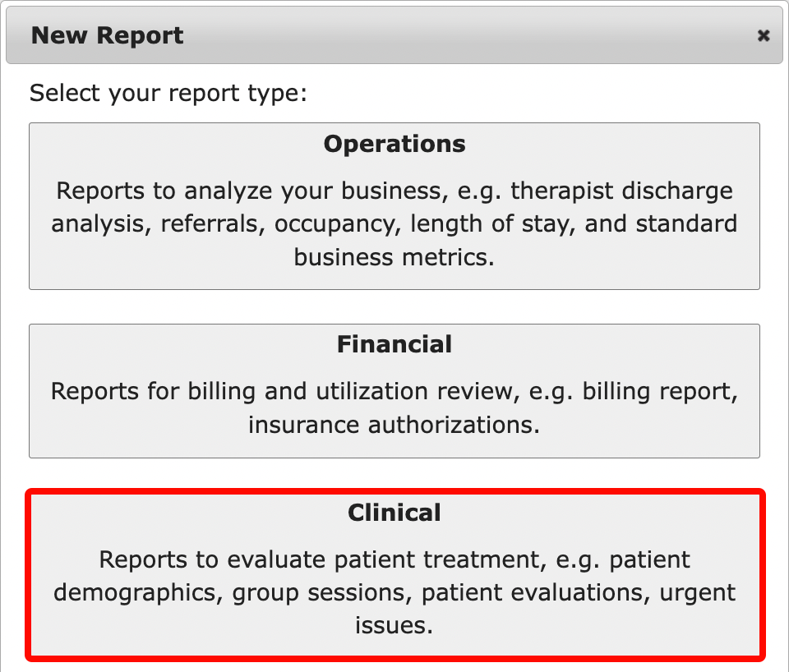
Task: Click the gray New Report title bar
Action: pos(411,35)
